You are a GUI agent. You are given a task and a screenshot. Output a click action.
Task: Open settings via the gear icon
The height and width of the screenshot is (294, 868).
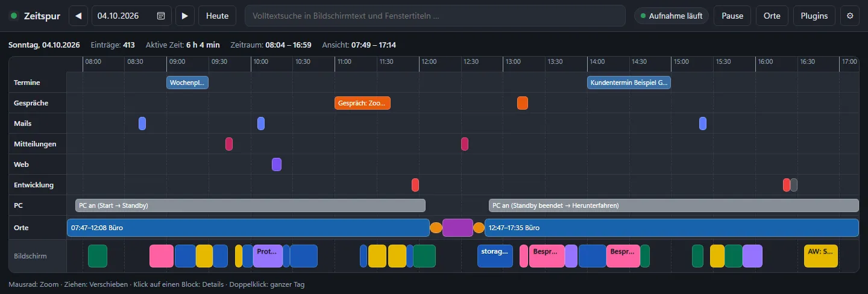(850, 16)
